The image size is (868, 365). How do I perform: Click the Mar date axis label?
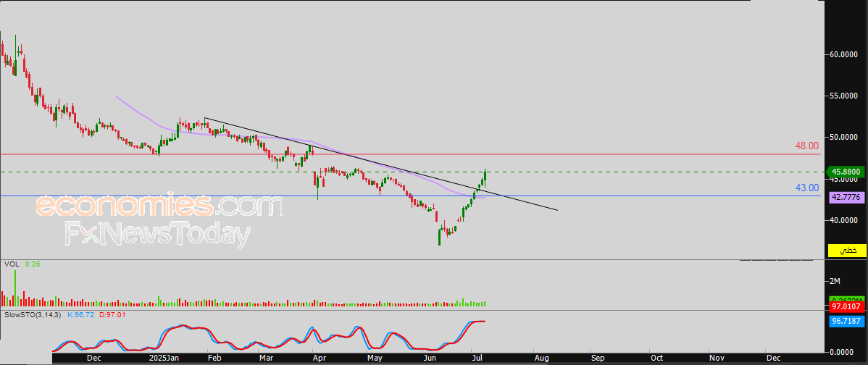(267, 358)
